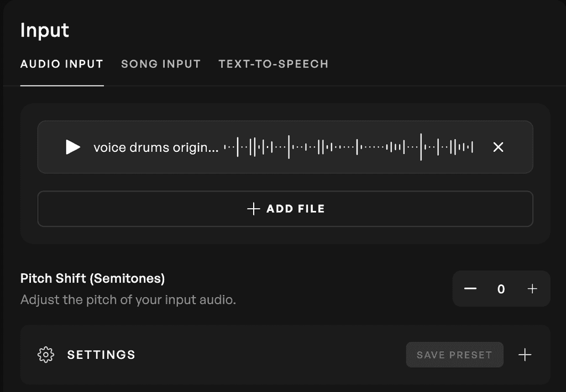Click the play triangle on the audio clip
This screenshot has height=392, width=566.
(72, 147)
